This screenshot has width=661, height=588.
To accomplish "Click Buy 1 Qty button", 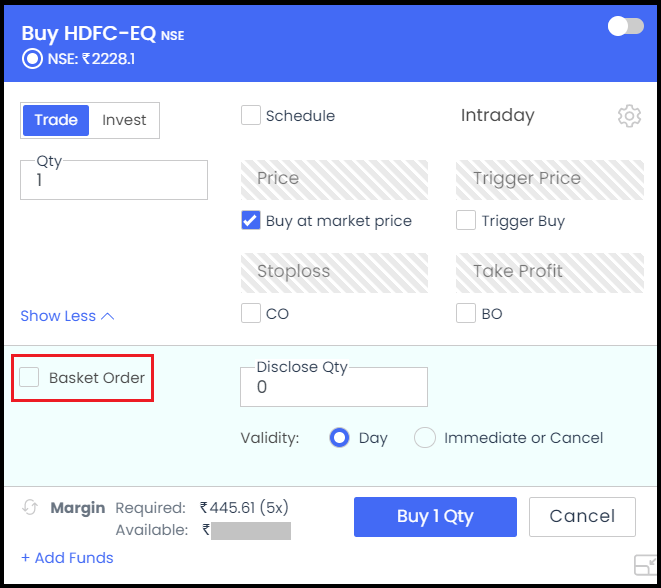I will [435, 517].
